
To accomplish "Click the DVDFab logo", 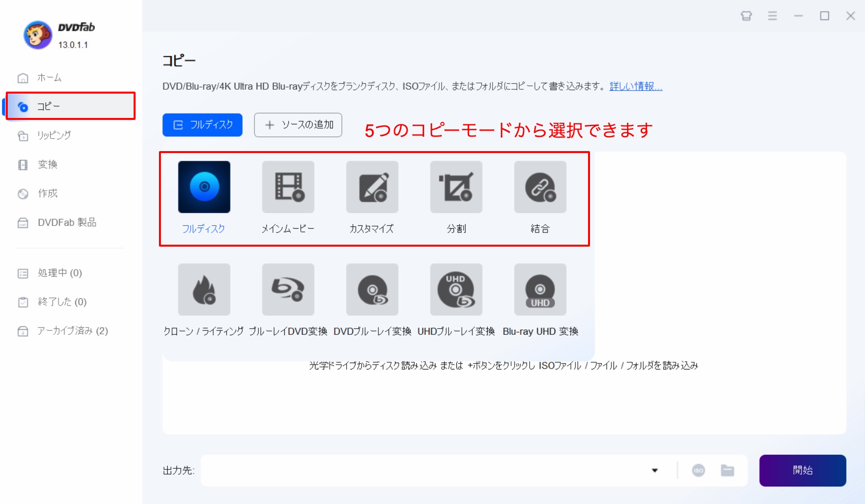I will click(38, 35).
